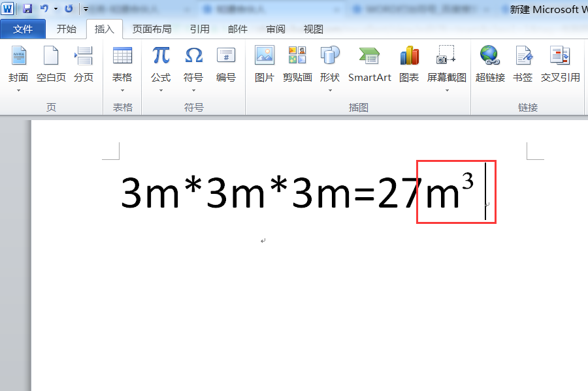Open the 文件 (File) tab
Screen dimensions: 588x391
click(x=22, y=29)
